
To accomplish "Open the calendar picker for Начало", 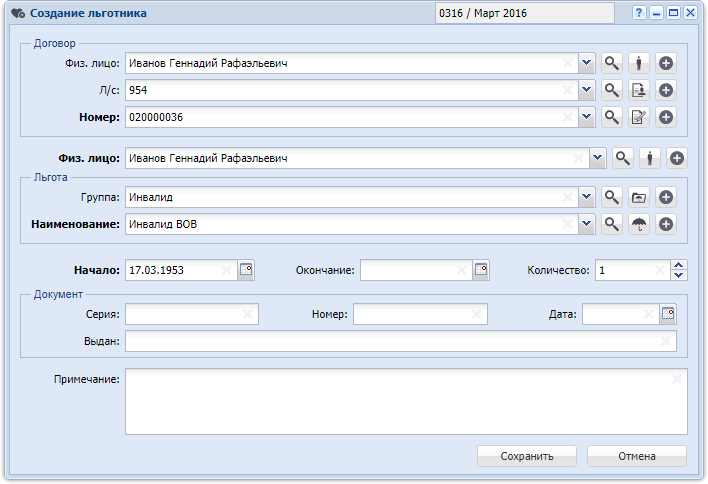I will point(246,270).
